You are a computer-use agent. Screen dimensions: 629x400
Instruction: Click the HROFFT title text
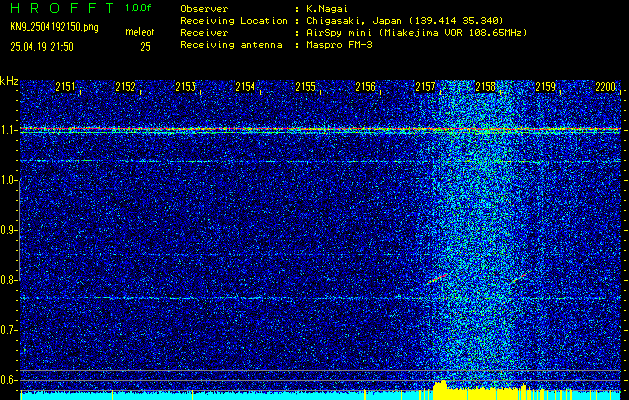click(x=62, y=8)
